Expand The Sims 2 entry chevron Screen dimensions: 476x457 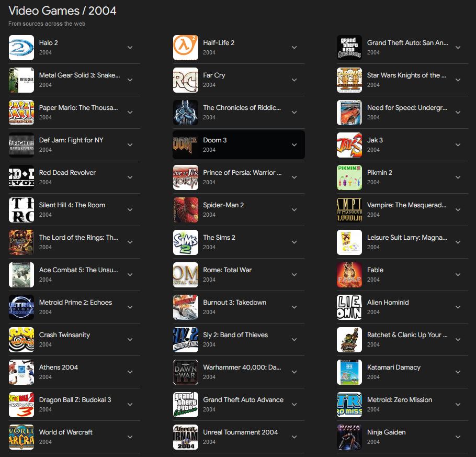tap(294, 242)
